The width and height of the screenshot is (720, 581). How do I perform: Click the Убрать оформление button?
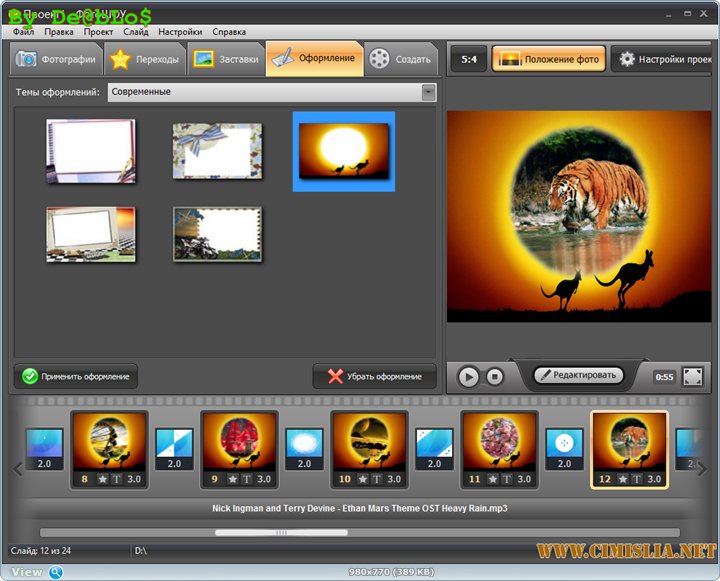[x=375, y=376]
